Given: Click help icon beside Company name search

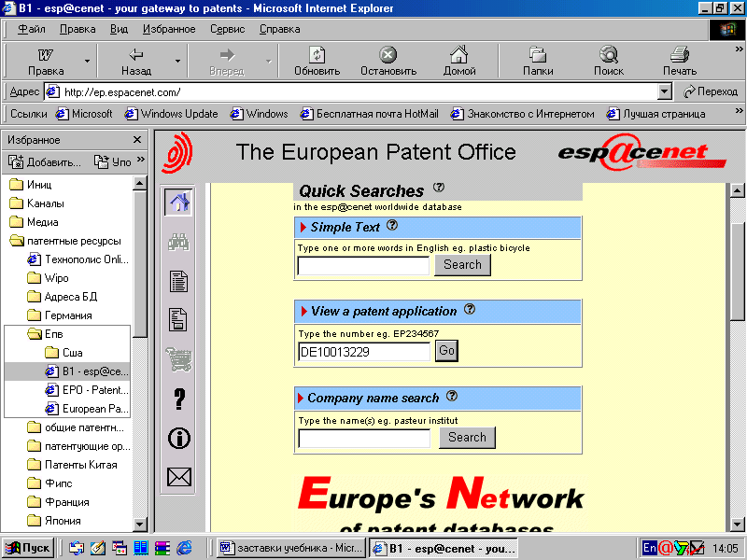Looking at the screenshot, I should [x=452, y=396].
